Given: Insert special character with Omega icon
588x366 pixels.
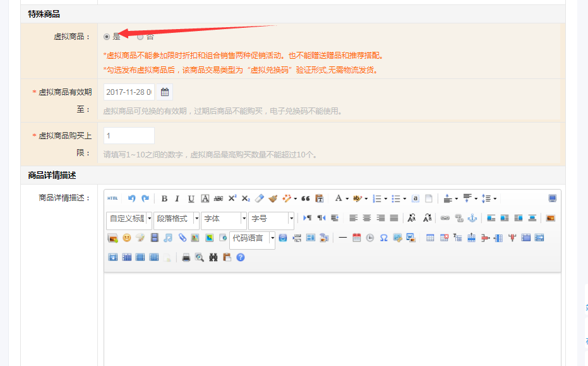Looking at the screenshot, I should pos(383,238).
